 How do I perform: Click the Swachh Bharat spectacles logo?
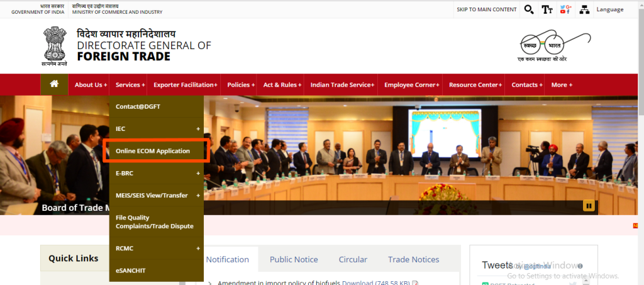[555, 45]
